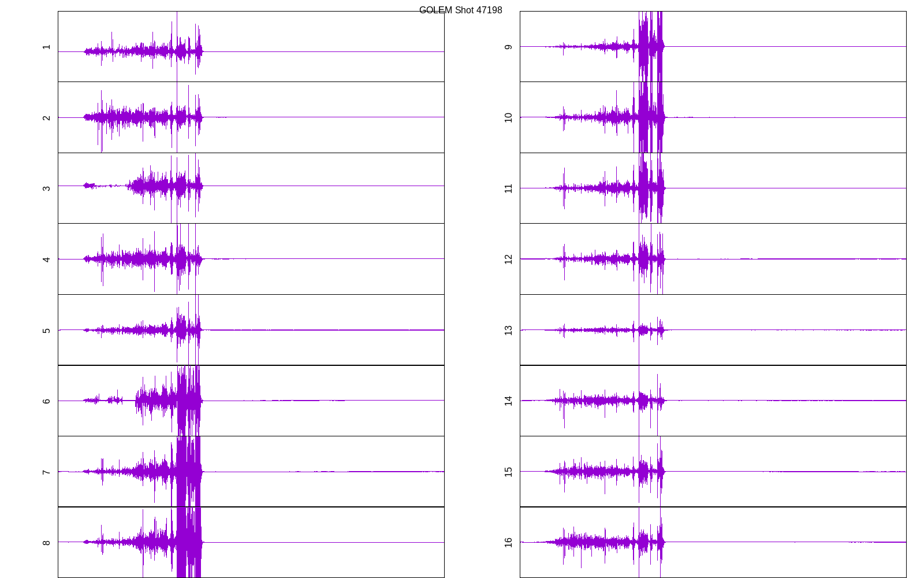Select the channel 1 waveform plot
Screen dimensions: 924x578
click(251, 47)
